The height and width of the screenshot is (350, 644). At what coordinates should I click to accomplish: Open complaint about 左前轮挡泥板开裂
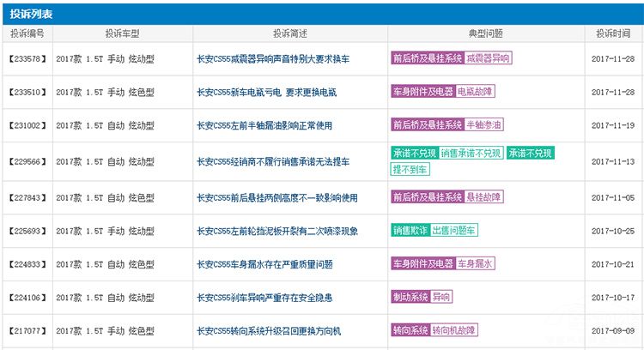277,231
